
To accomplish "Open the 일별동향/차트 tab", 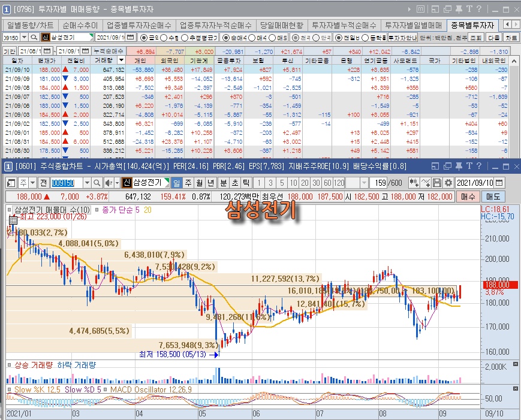I will tap(31, 25).
